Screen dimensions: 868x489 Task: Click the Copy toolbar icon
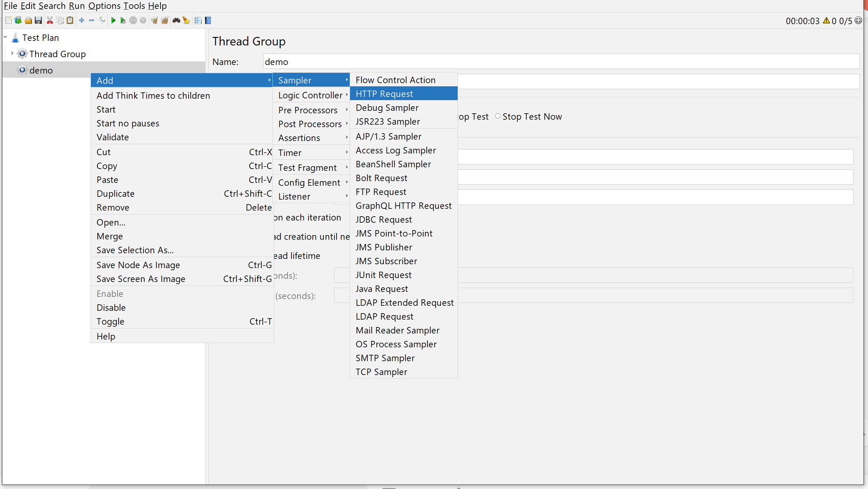(60, 21)
